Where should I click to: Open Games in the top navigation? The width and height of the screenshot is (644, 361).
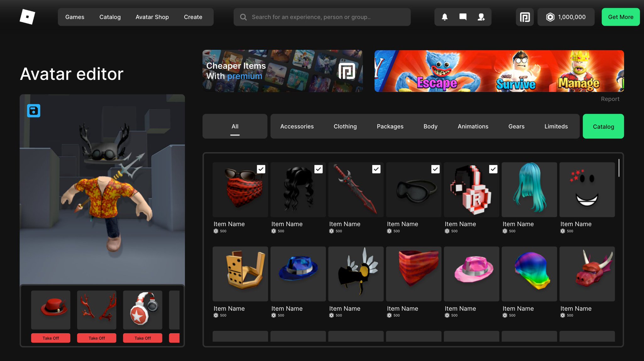point(75,17)
